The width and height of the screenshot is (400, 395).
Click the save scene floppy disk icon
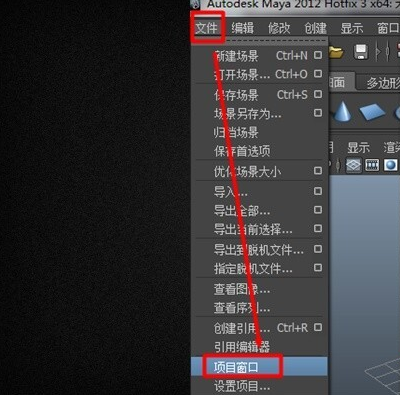point(360,52)
